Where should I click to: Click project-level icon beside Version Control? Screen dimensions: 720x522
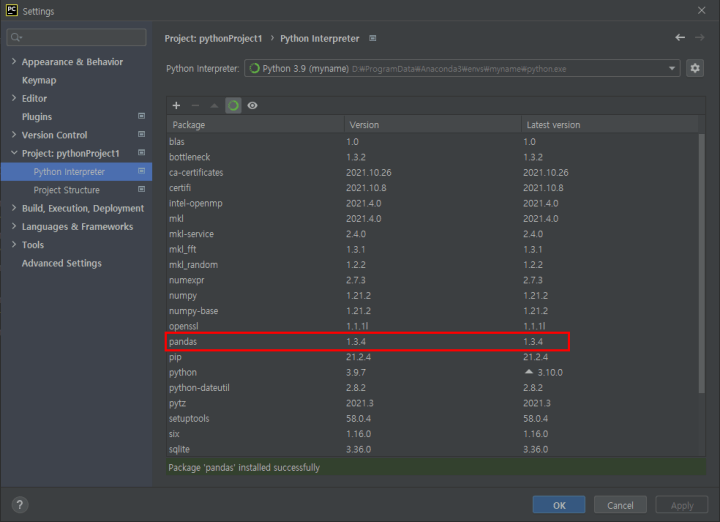click(x=141, y=135)
